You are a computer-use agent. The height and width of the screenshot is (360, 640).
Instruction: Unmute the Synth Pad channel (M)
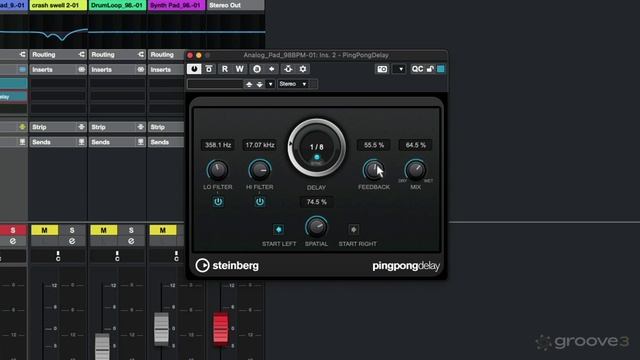(163, 230)
